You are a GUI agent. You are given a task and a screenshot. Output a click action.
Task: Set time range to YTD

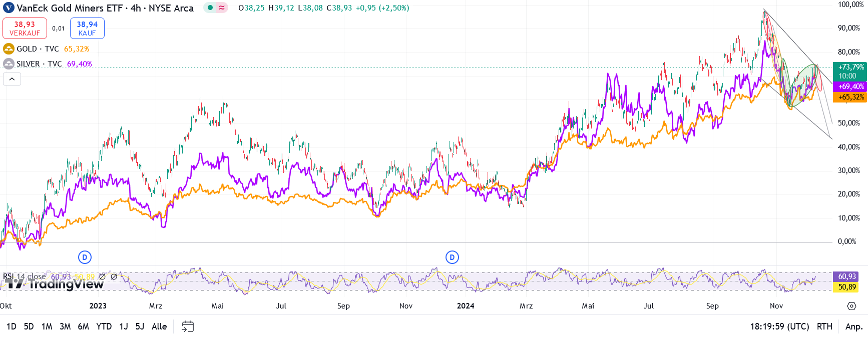point(104,326)
